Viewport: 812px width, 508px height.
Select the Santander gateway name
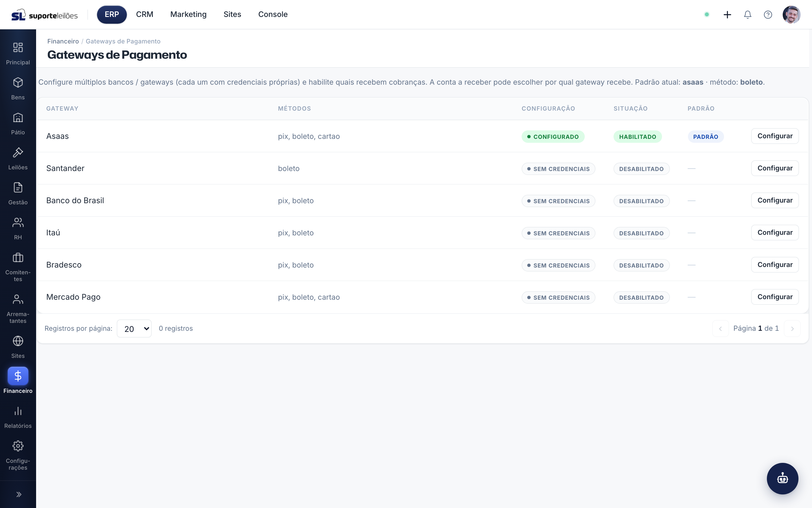coord(65,168)
